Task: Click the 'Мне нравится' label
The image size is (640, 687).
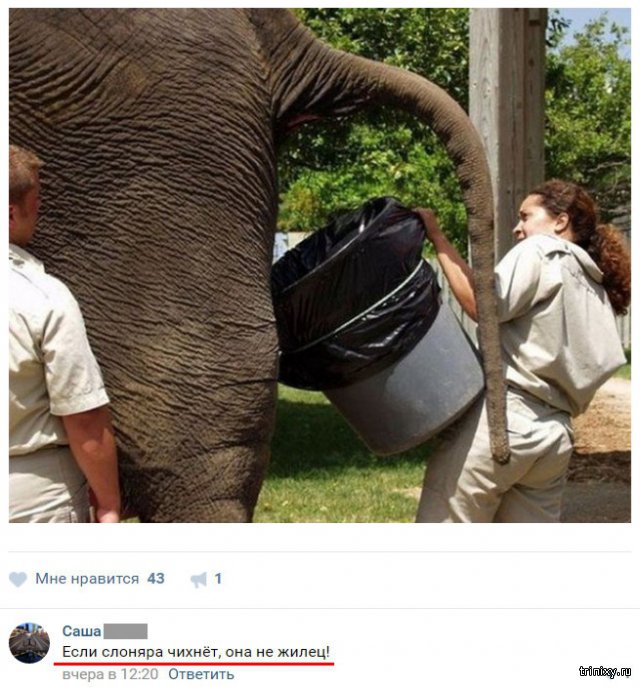Action: [87, 579]
